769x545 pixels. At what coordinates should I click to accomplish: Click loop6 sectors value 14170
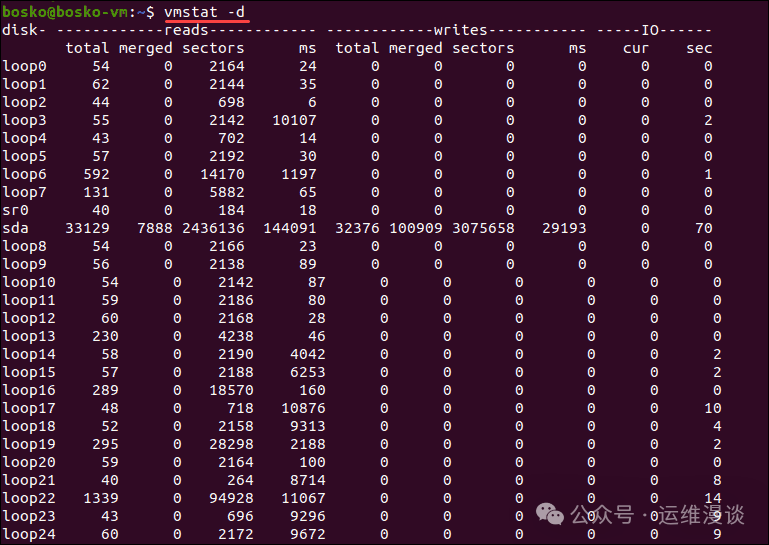pyautogui.click(x=222, y=175)
